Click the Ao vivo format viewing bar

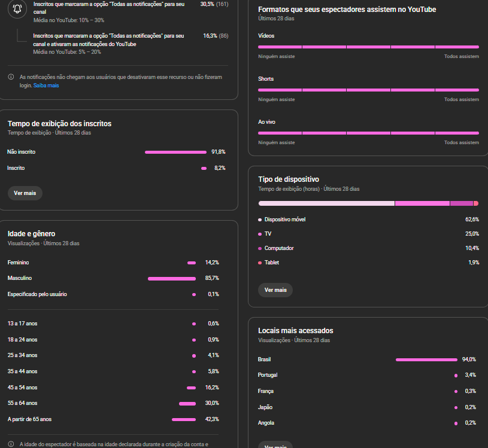click(x=368, y=133)
